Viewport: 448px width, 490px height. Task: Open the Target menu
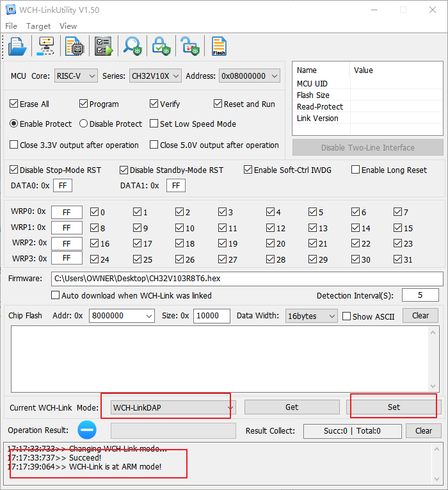[x=38, y=26]
